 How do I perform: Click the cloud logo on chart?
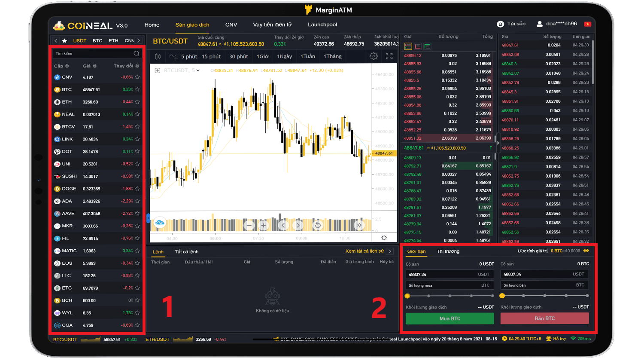point(160,222)
